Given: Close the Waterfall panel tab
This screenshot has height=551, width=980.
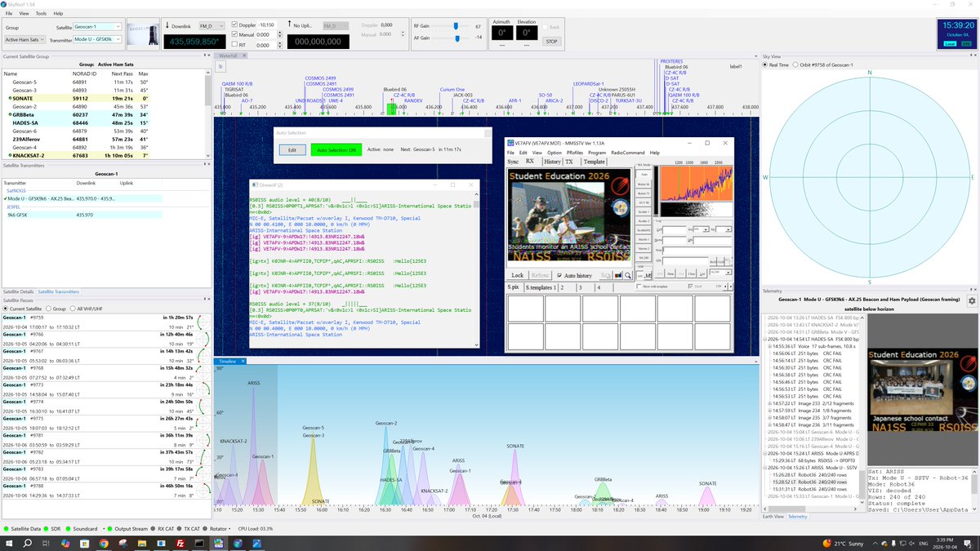Looking at the screenshot, I should pos(243,56).
